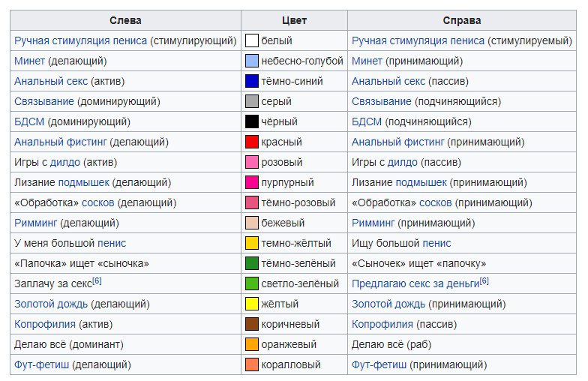Click the coral коралловый color swatch
The height and width of the screenshot is (381, 588).
(252, 364)
